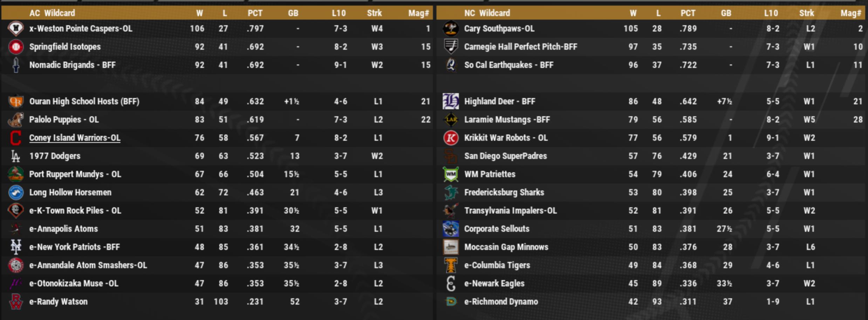
Task: Click the Krikkit War Robots K logo
Action: (x=451, y=138)
